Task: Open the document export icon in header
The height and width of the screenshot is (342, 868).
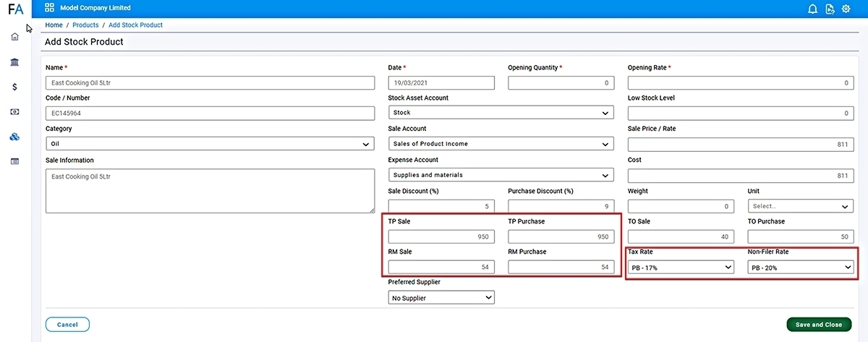Action: (830, 9)
